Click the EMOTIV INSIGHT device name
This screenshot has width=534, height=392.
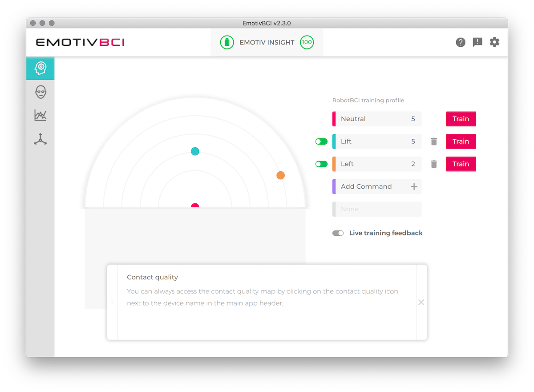click(267, 43)
